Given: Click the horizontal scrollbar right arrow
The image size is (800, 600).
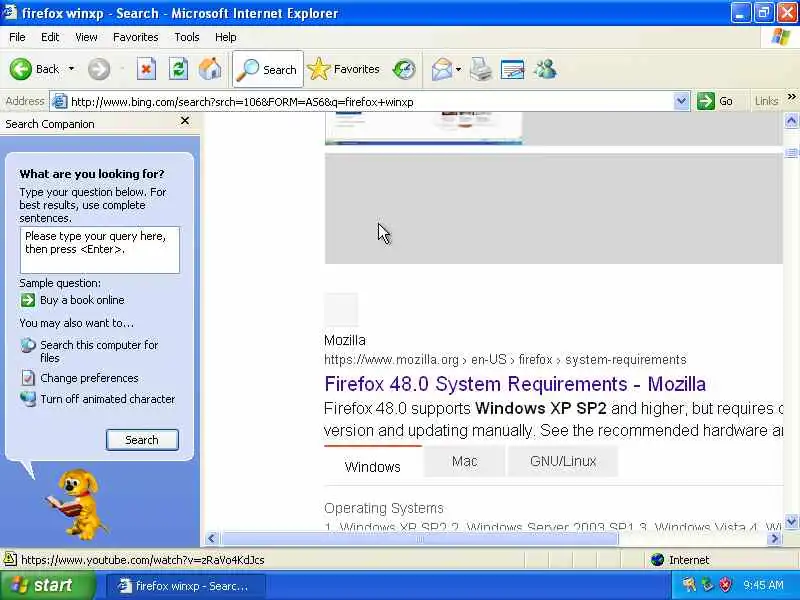Looking at the screenshot, I should click(775, 538).
